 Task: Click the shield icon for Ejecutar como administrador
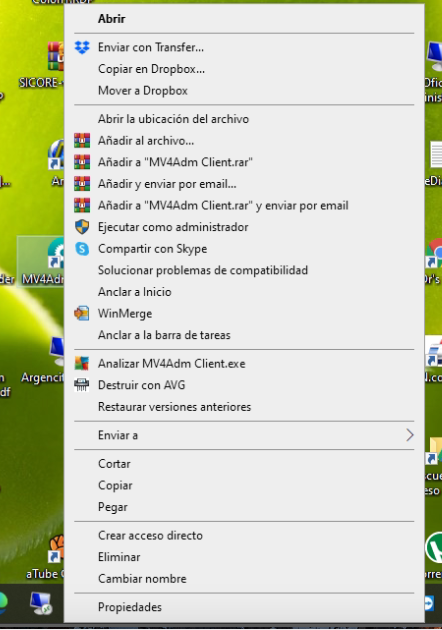pos(82,227)
